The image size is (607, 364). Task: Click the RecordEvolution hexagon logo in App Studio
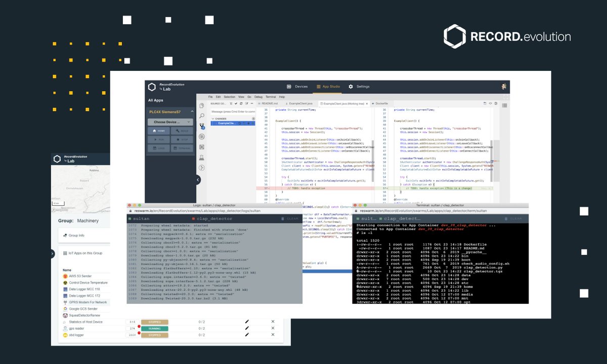pyautogui.click(x=151, y=87)
